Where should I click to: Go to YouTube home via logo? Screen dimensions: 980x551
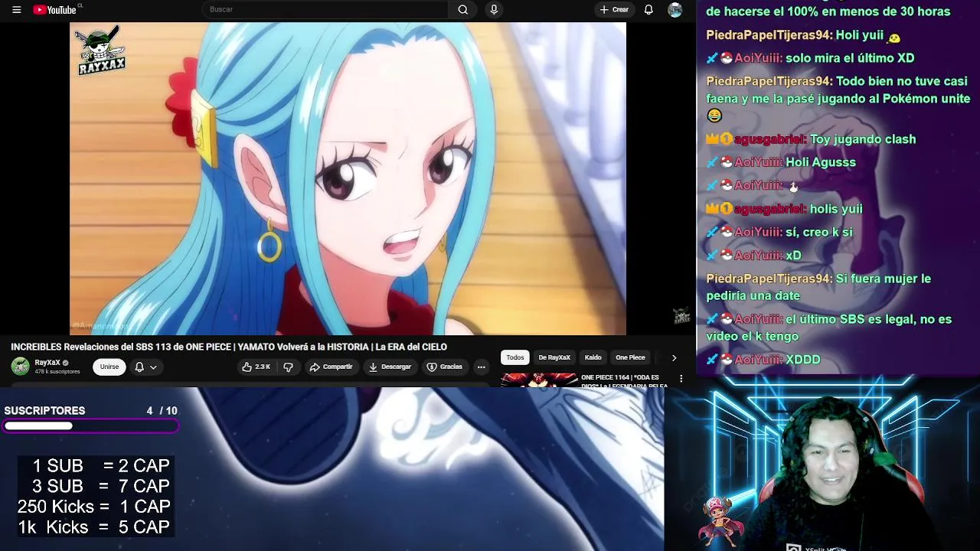pos(55,9)
